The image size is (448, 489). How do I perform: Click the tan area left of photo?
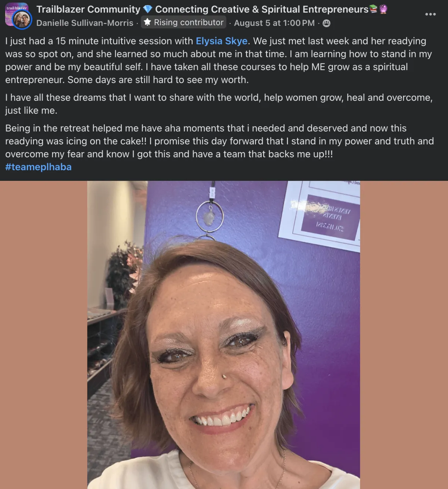44,335
